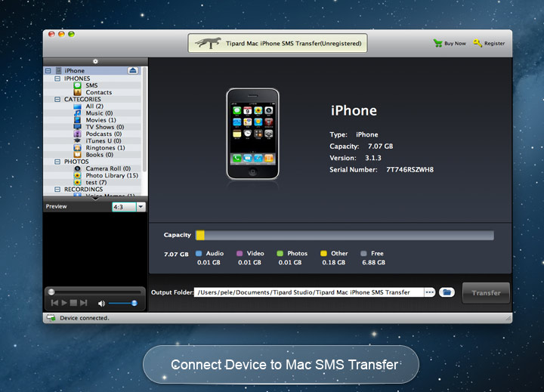Click the Buy Now shopping cart icon
This screenshot has width=544, height=392.
tap(437, 43)
